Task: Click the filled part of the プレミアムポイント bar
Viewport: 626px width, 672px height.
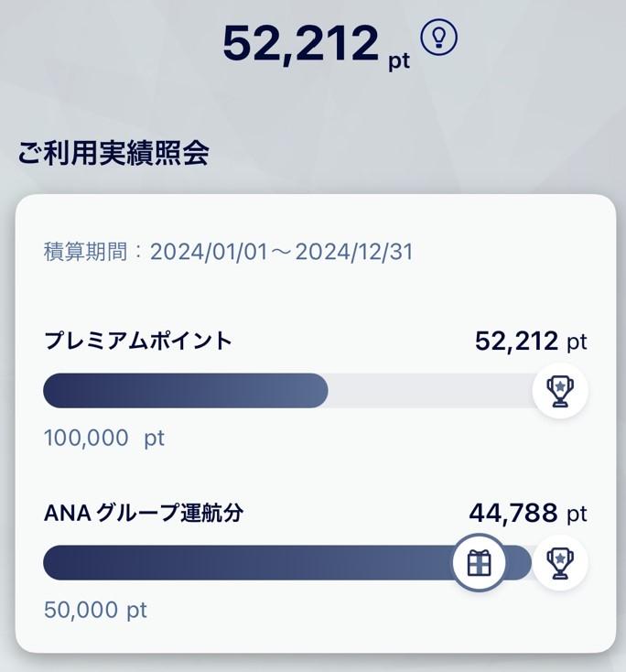Action: click(x=183, y=391)
